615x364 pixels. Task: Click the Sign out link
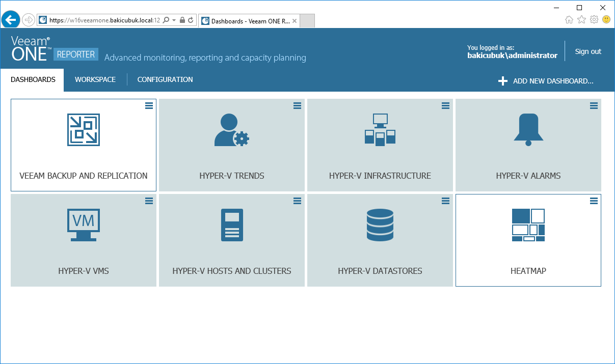588,51
